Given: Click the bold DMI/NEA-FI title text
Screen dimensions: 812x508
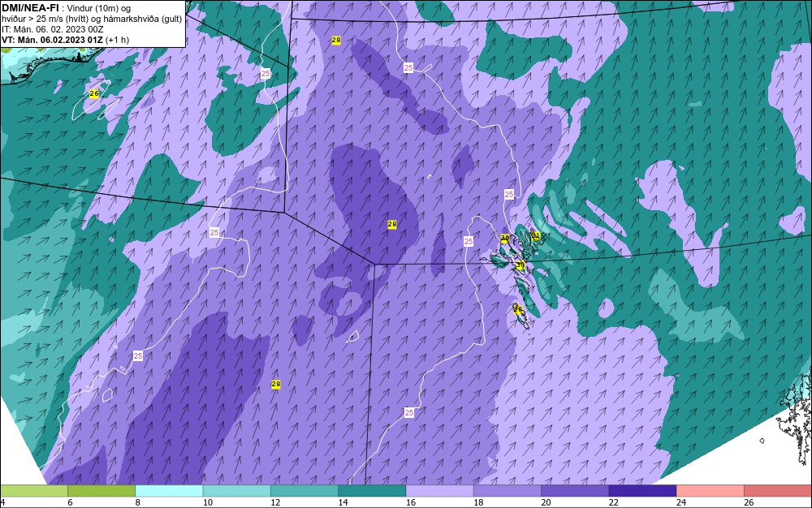Looking at the screenshot, I should [30, 7].
